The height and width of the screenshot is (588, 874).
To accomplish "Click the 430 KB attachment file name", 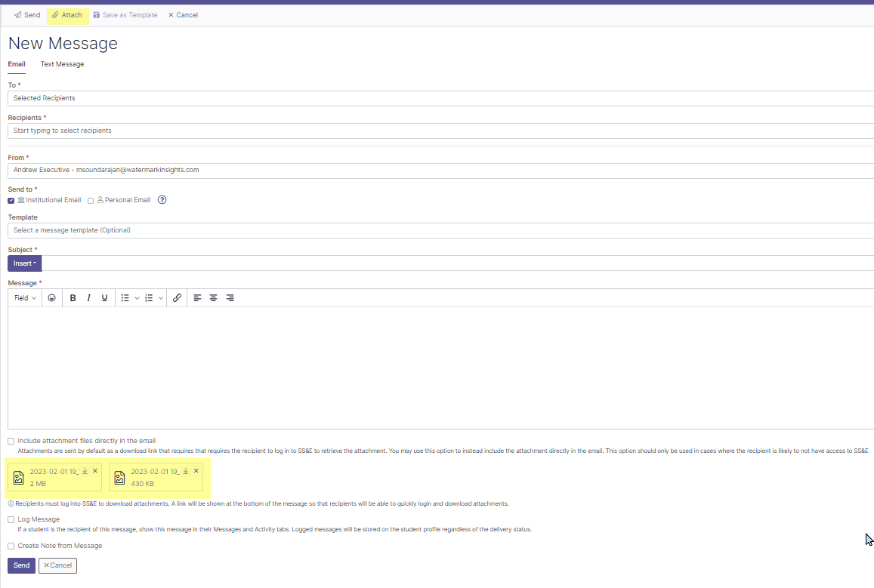I will pos(156,472).
